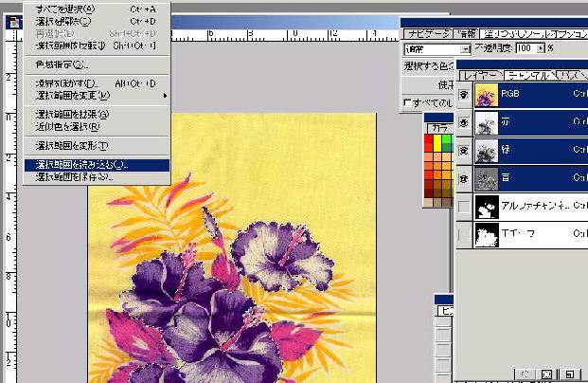Viewport: 588px width, 383px height.
Task: Click load channel as selection icon
Action: (526, 374)
